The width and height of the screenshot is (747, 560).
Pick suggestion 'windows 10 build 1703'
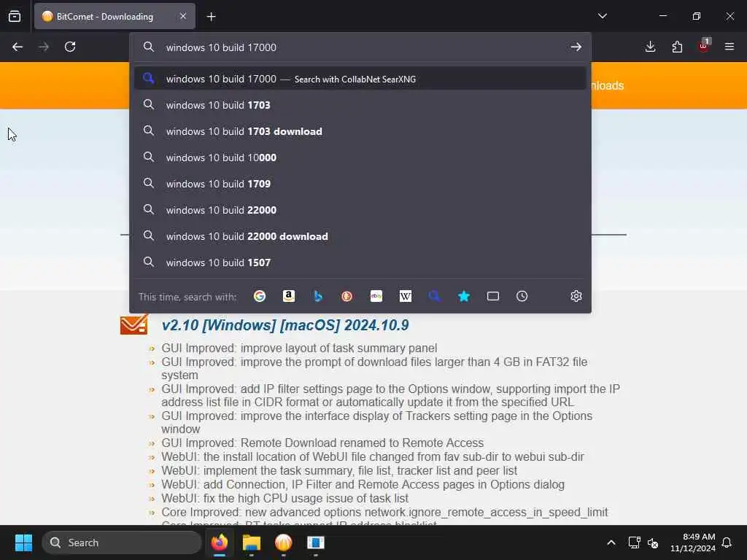[x=360, y=105]
